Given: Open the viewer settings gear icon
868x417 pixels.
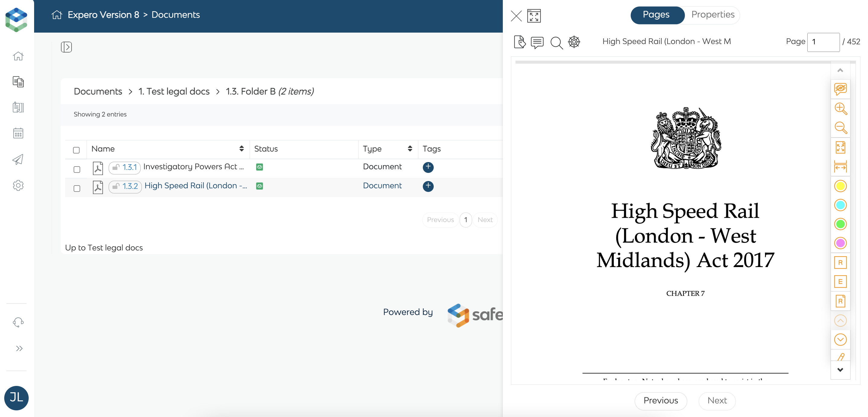Looking at the screenshot, I should coord(574,42).
